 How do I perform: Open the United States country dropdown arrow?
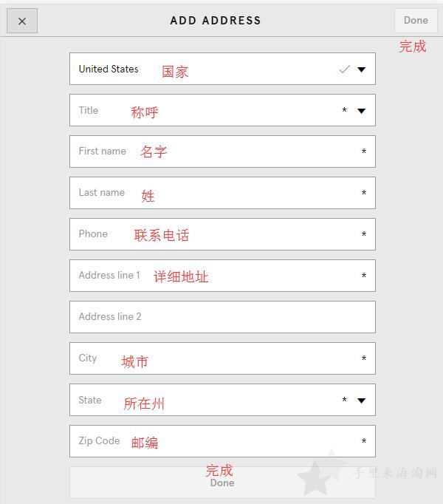(x=361, y=69)
